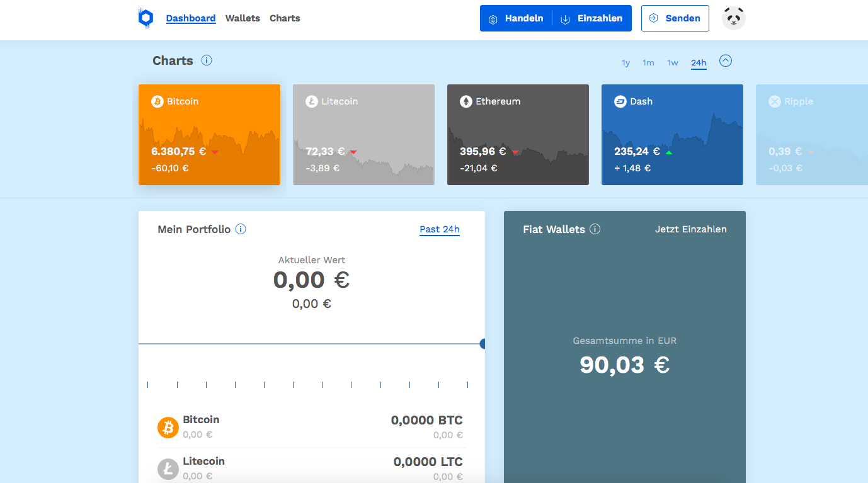Click the grey Litecoin icon in portfolio list
The image size is (868, 483).
click(x=168, y=469)
